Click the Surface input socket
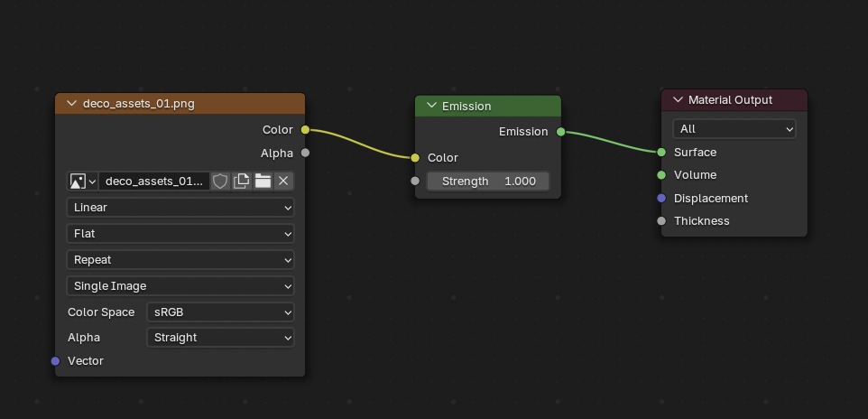The width and height of the screenshot is (868, 419). coord(661,153)
